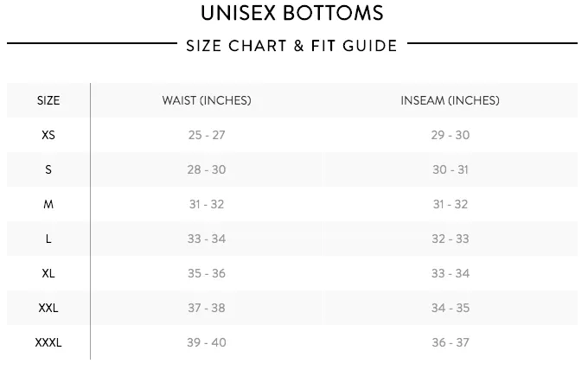Select the waist value 39 - 40

207,342
